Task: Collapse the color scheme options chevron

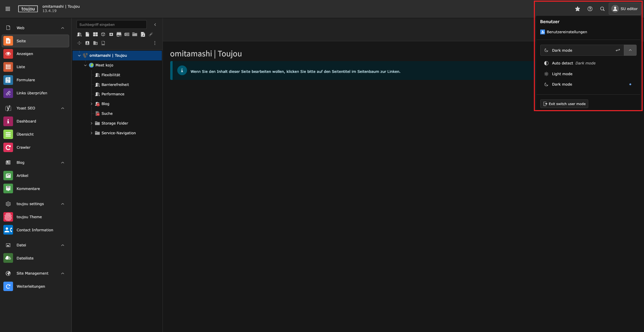Action: [630, 50]
